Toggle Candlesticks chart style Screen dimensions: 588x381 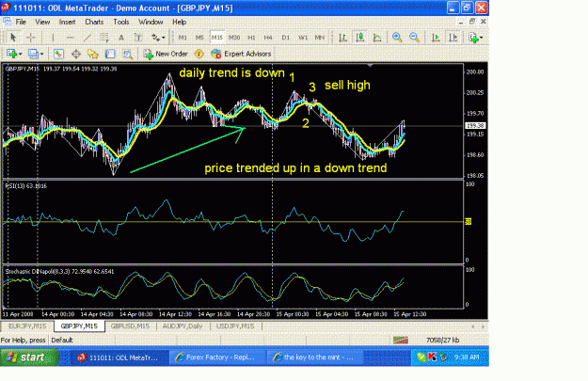click(360, 38)
